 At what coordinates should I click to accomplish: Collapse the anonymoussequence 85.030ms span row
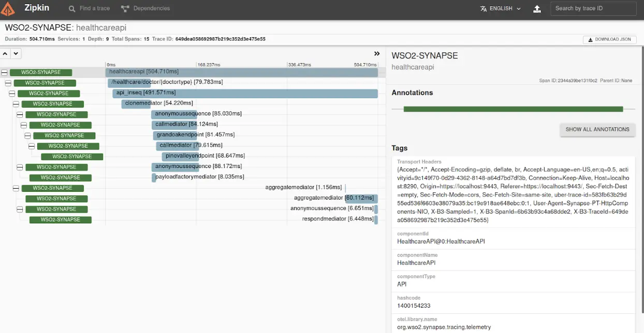point(20,114)
